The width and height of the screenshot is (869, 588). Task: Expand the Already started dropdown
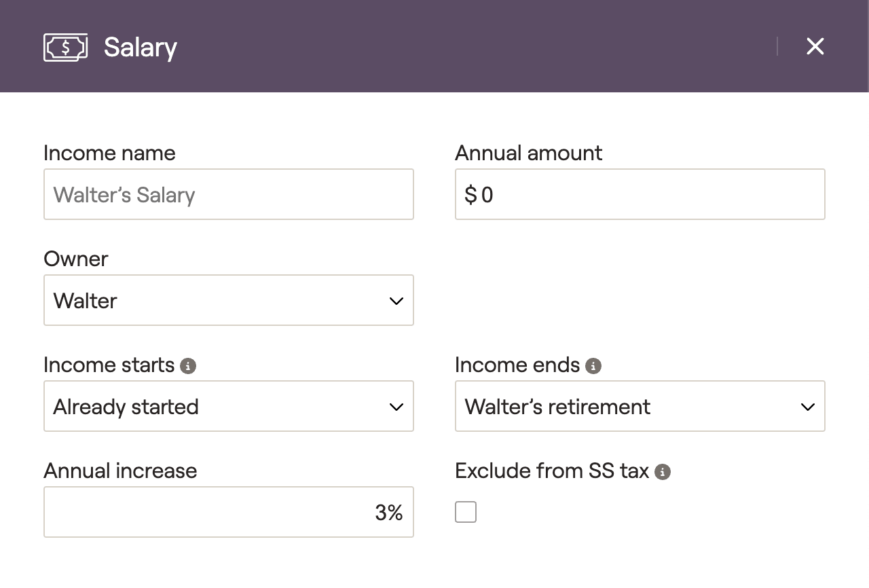(229, 406)
